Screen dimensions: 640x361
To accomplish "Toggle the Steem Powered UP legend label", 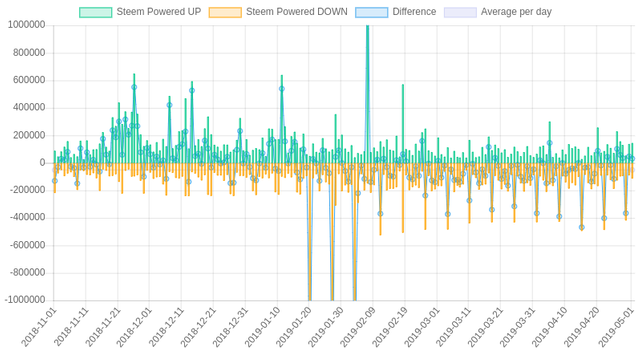I will coord(159,12).
